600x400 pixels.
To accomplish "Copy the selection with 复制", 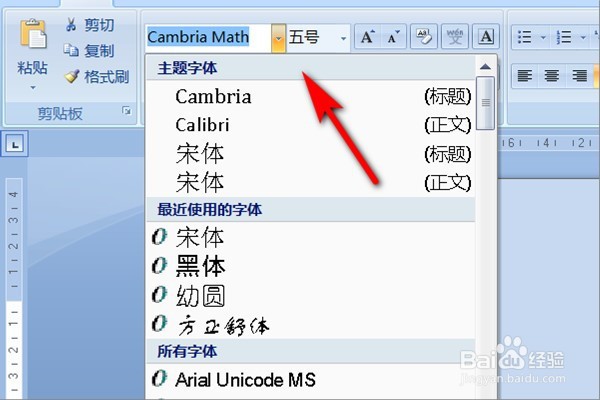I will [x=89, y=51].
